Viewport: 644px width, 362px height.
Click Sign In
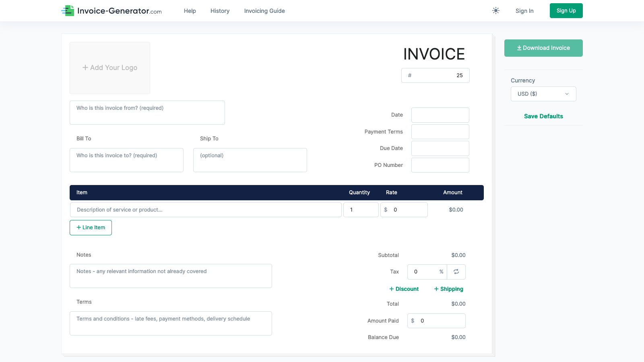pos(524,11)
